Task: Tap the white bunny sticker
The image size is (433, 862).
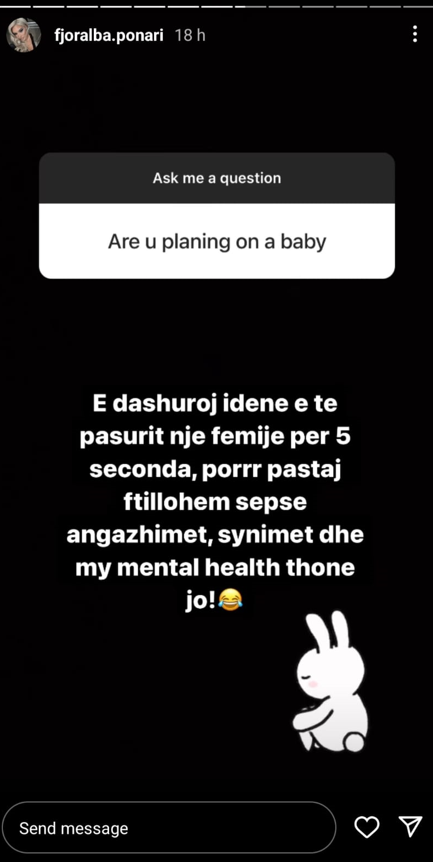Action: (330, 681)
